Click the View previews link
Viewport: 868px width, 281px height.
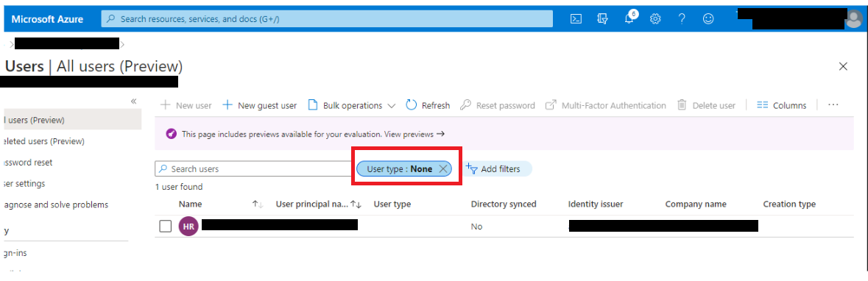coord(414,134)
